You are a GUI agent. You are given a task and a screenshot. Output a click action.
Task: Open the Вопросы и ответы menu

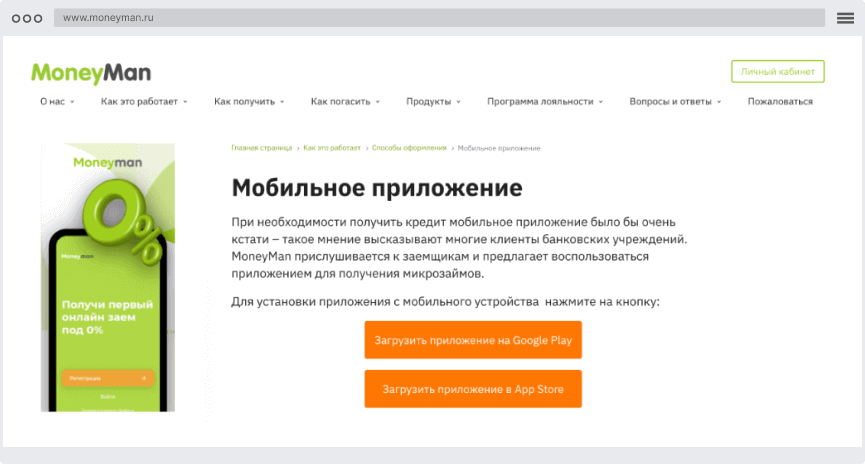(x=670, y=102)
